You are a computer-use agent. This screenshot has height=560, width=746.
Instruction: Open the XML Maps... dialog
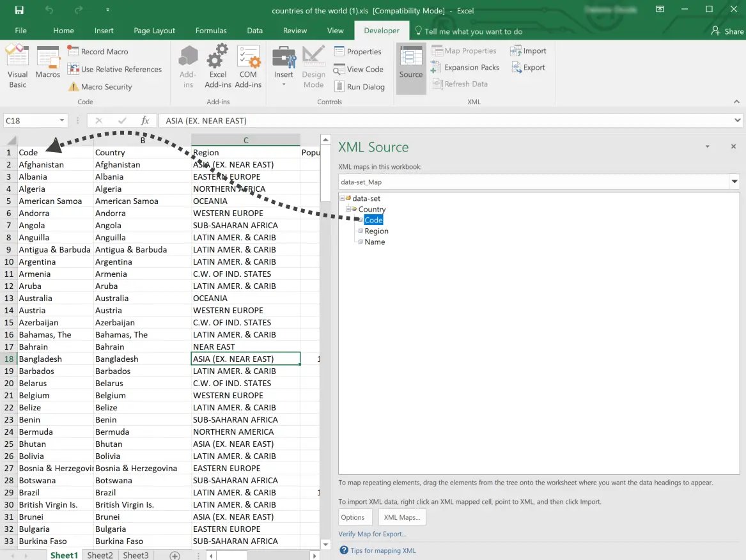coord(402,517)
